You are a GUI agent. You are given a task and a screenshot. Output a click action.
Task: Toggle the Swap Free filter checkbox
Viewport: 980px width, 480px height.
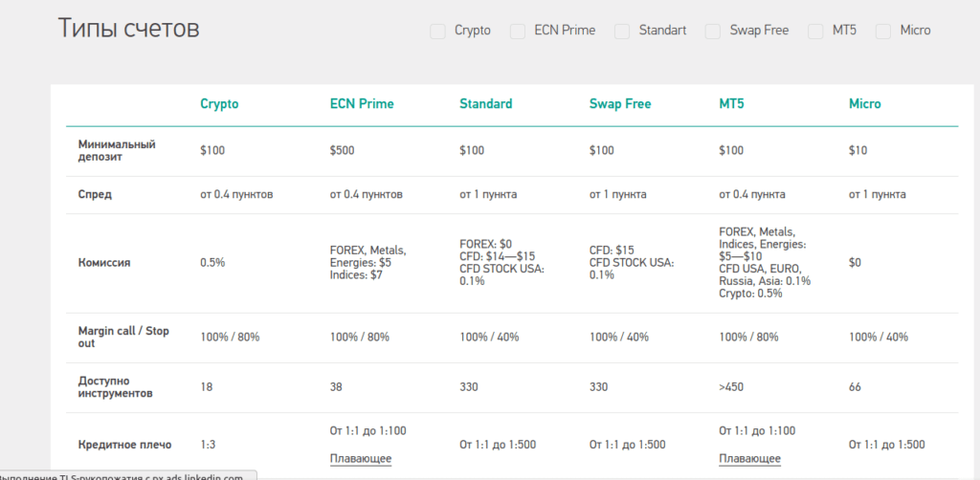click(x=713, y=31)
